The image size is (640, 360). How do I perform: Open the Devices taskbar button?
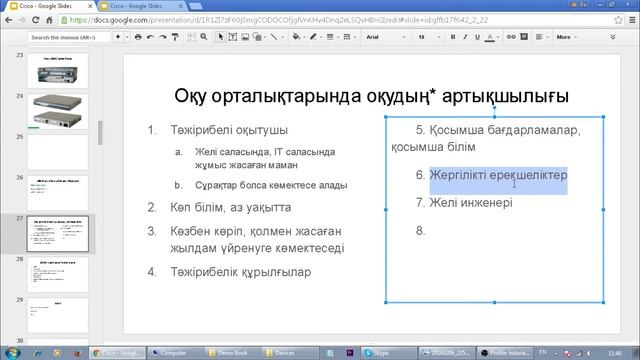click(x=290, y=353)
